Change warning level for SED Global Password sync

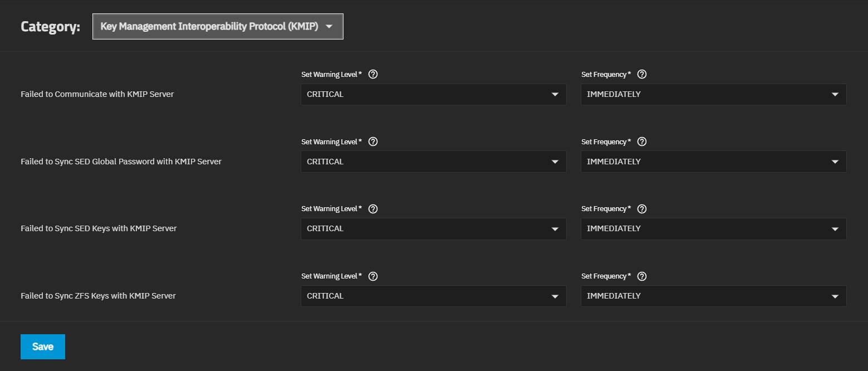(434, 162)
